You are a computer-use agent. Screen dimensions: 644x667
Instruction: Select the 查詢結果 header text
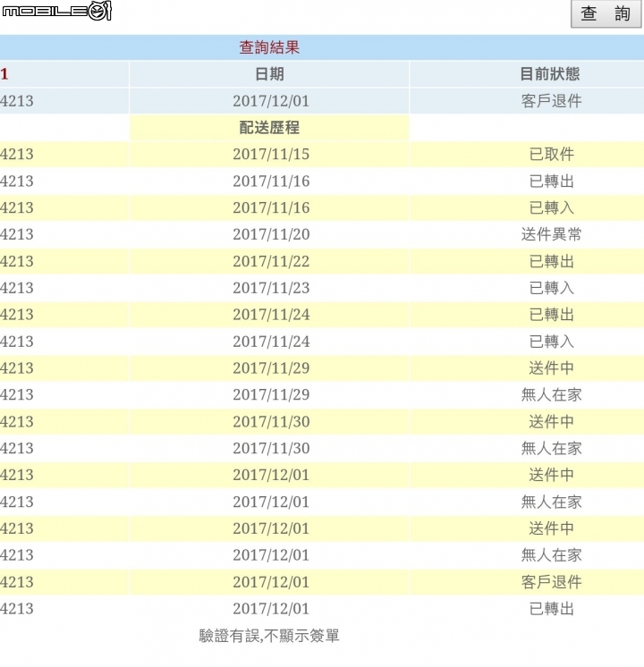(269, 47)
